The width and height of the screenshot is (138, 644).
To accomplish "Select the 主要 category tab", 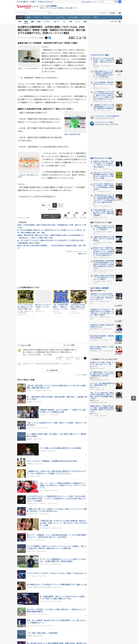I will 20,21.
